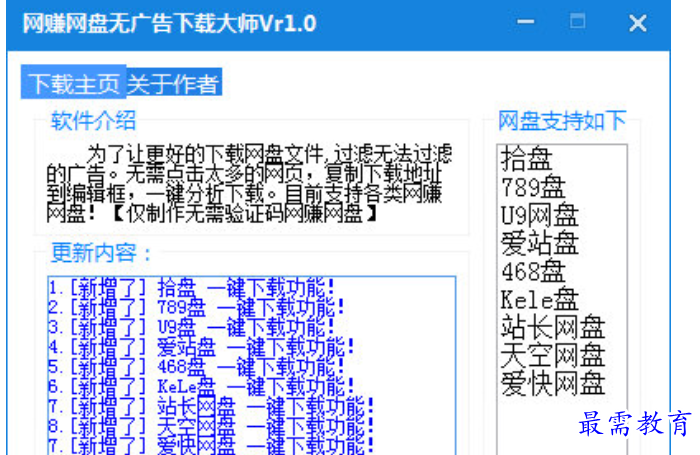Click the 软件介绍 description paragraph
This screenshot has width=700, height=455.
(250, 184)
